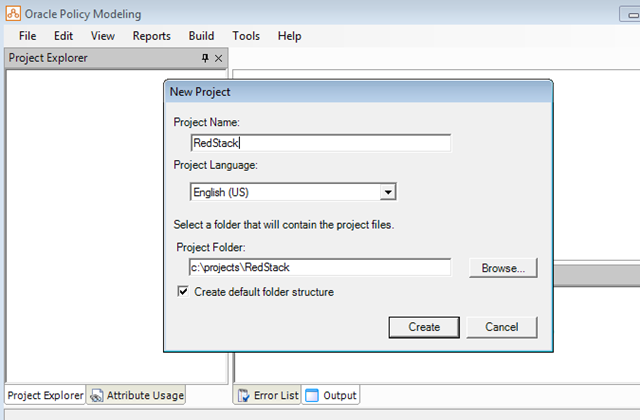Expand the Project Language dropdown

[389, 192]
